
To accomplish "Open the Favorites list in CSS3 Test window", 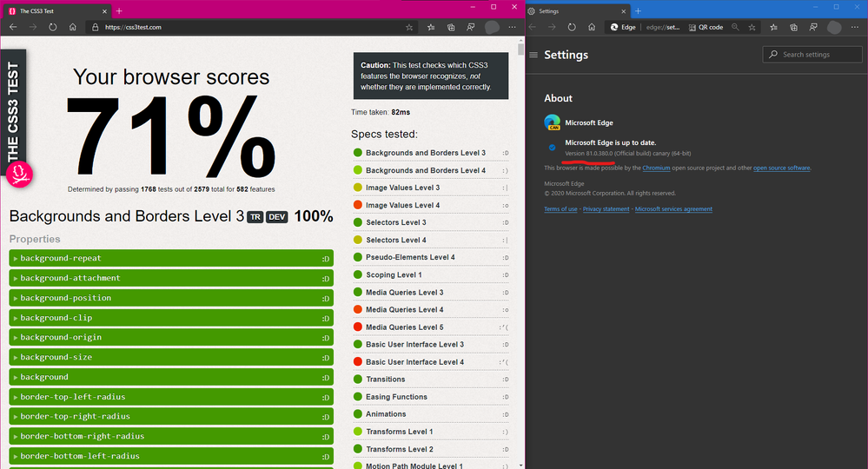I will pos(431,27).
